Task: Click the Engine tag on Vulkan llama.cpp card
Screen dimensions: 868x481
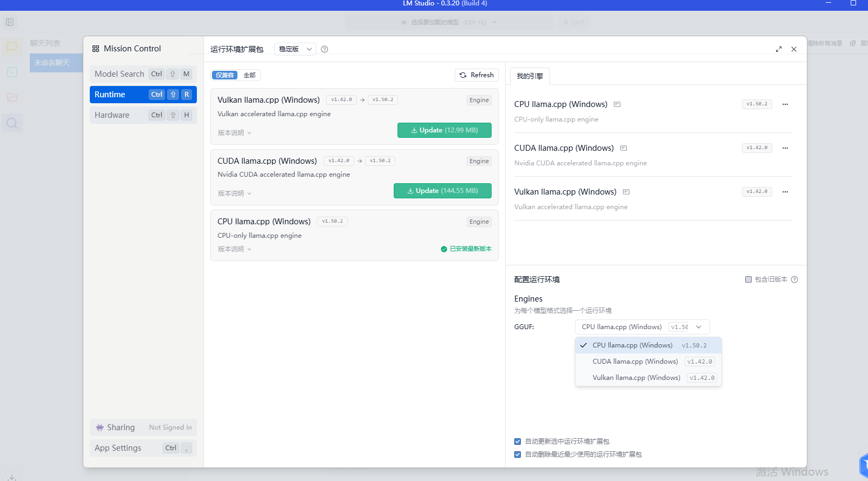Action: pos(479,100)
